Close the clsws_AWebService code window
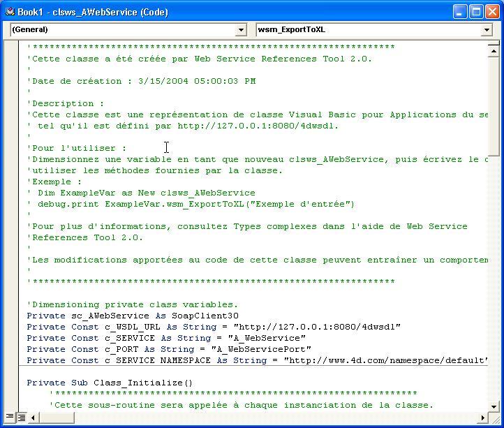This screenshot has height=428, width=504. pos(492,12)
